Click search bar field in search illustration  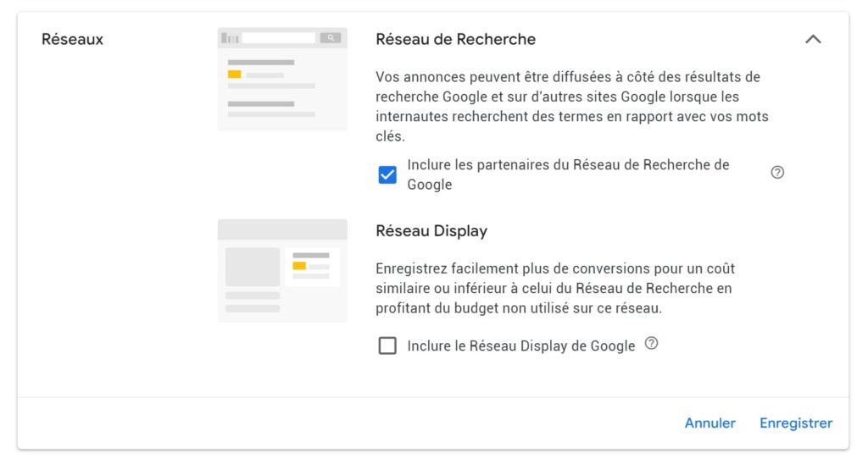(x=279, y=37)
